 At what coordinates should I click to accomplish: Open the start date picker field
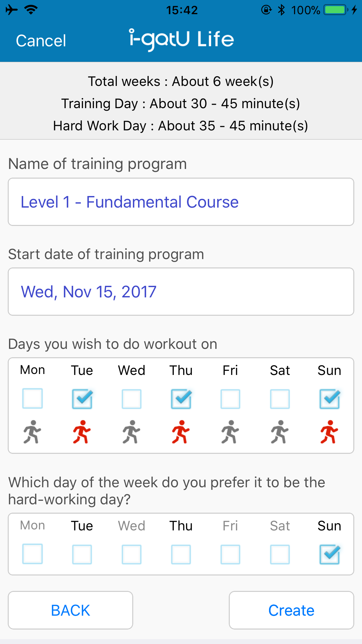pyautogui.click(x=181, y=292)
